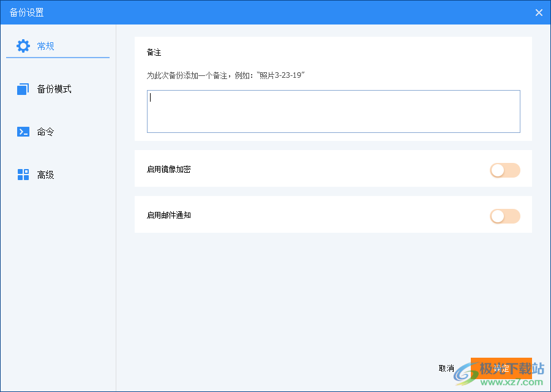
Task: Click the 命令 terminal prompt icon
Action: (23, 132)
